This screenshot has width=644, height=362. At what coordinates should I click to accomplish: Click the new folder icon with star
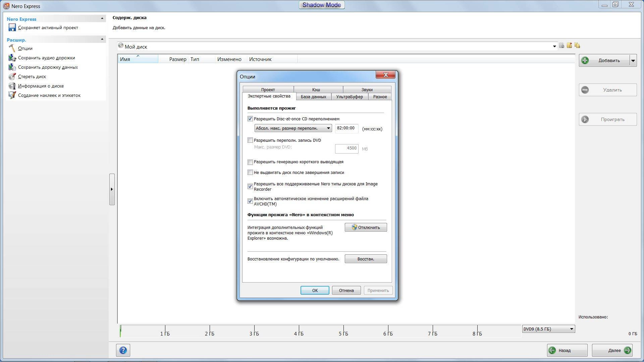(569, 45)
